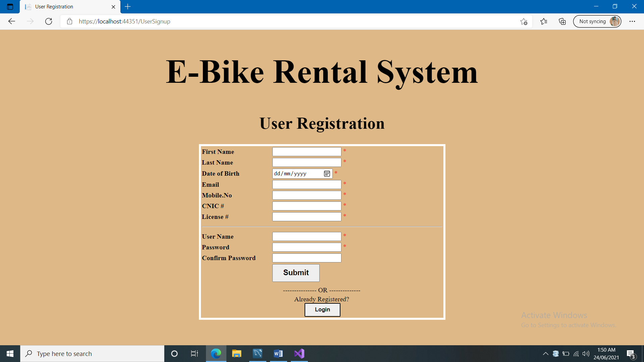The width and height of the screenshot is (644, 362).
Task: Click the browser refresh icon
Action: (x=49, y=21)
